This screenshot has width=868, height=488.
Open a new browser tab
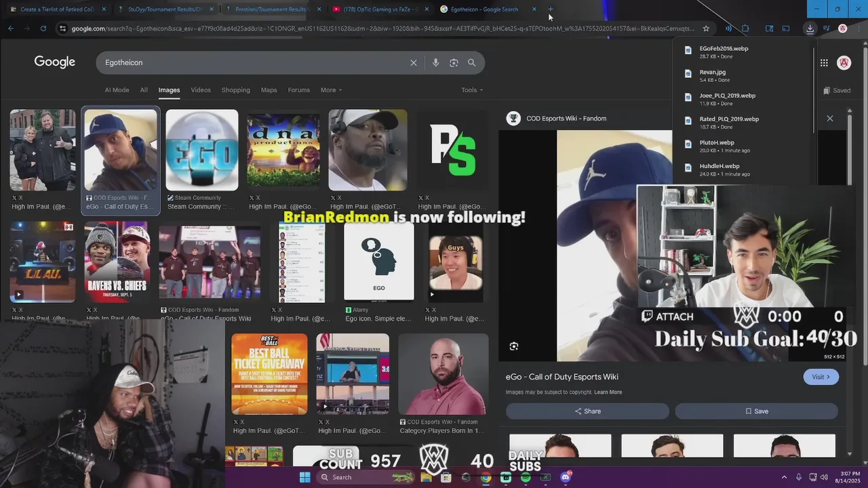(551, 9)
